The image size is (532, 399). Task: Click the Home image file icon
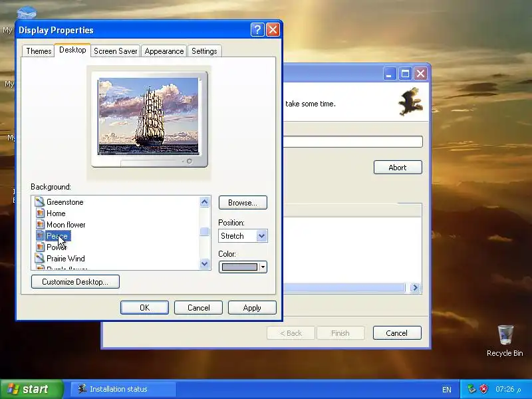40,213
